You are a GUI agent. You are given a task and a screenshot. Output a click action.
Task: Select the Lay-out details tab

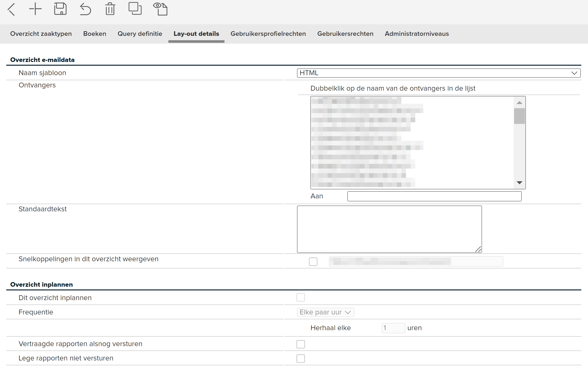pos(196,34)
